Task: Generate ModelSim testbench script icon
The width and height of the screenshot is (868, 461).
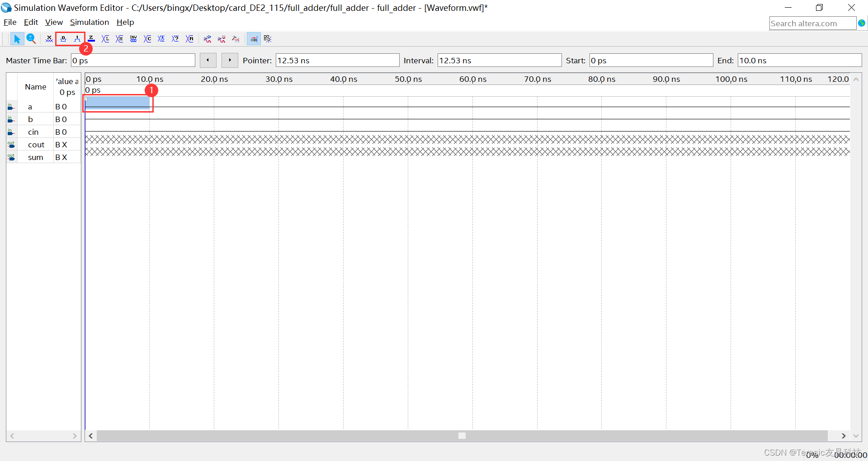Action: 236,39
